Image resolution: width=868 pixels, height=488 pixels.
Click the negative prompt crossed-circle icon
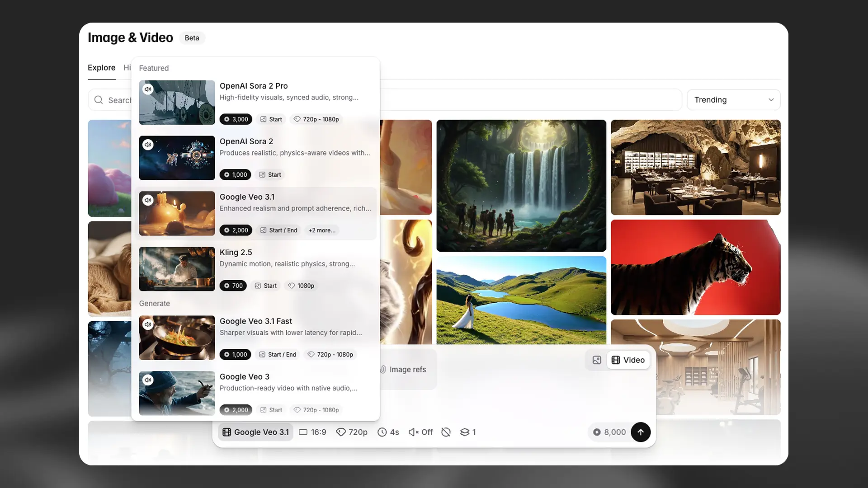(446, 432)
